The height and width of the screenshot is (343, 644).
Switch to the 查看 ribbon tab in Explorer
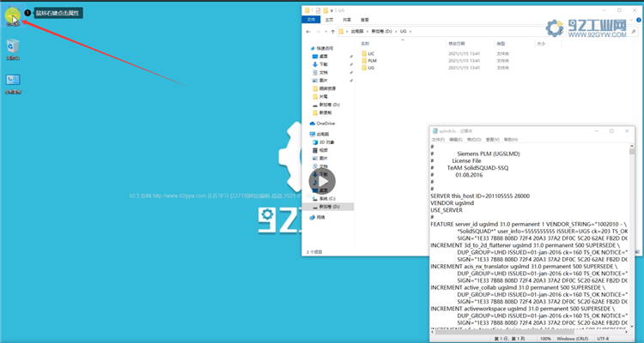tap(365, 20)
